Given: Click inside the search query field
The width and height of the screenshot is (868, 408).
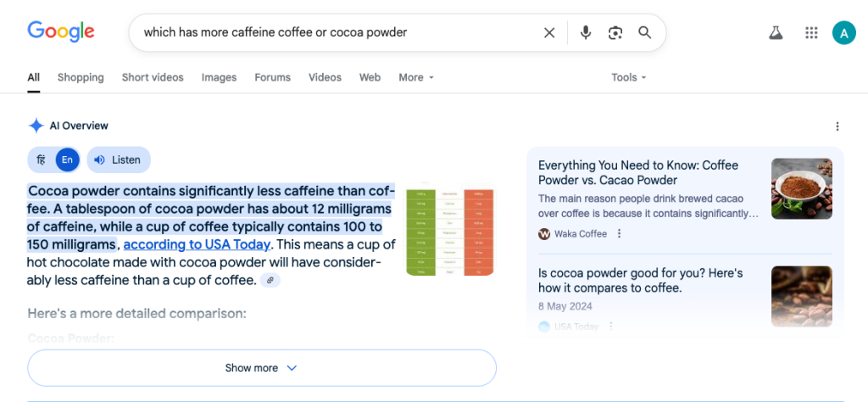Looking at the screenshot, I should click(336, 33).
